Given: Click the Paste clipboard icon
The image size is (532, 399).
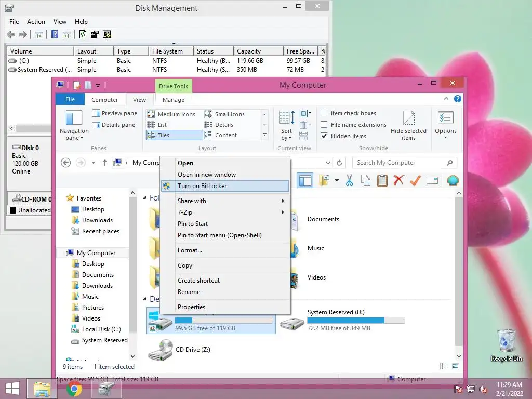Looking at the screenshot, I should click(382, 180).
